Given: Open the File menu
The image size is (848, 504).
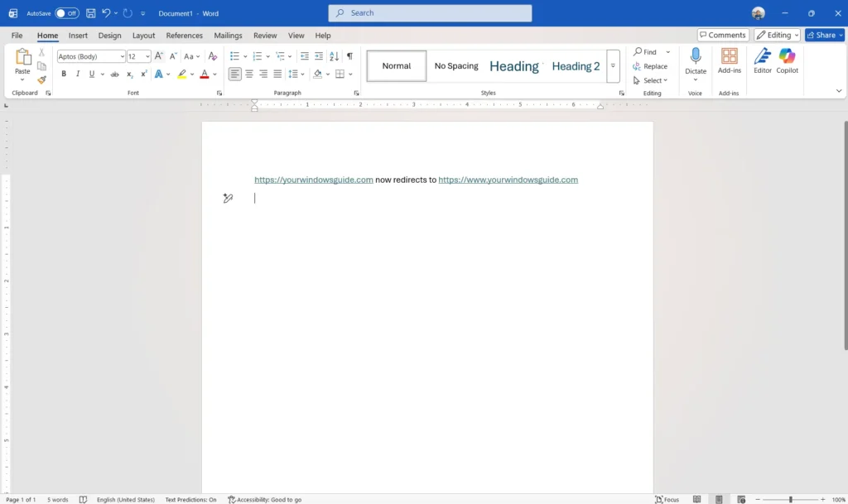Looking at the screenshot, I should pyautogui.click(x=17, y=35).
